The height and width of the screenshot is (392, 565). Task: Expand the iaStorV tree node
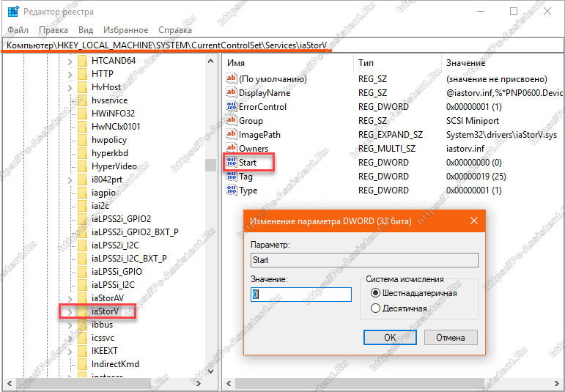click(x=70, y=311)
